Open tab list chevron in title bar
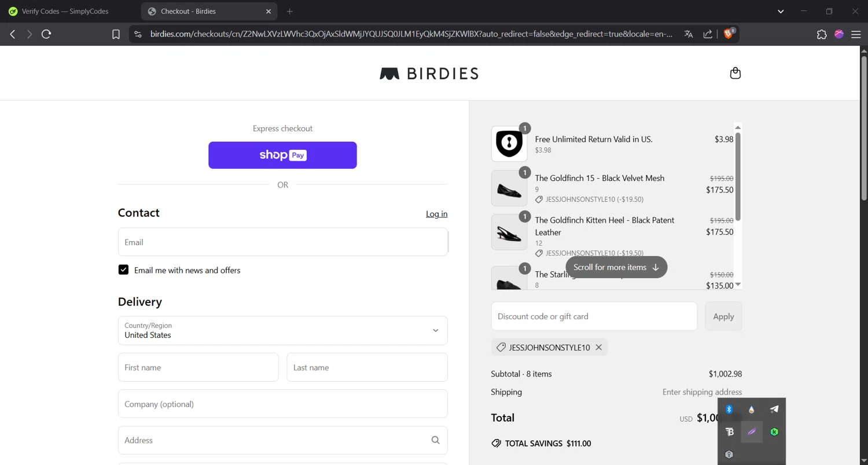Image resolution: width=868 pixels, height=465 pixels. [781, 11]
